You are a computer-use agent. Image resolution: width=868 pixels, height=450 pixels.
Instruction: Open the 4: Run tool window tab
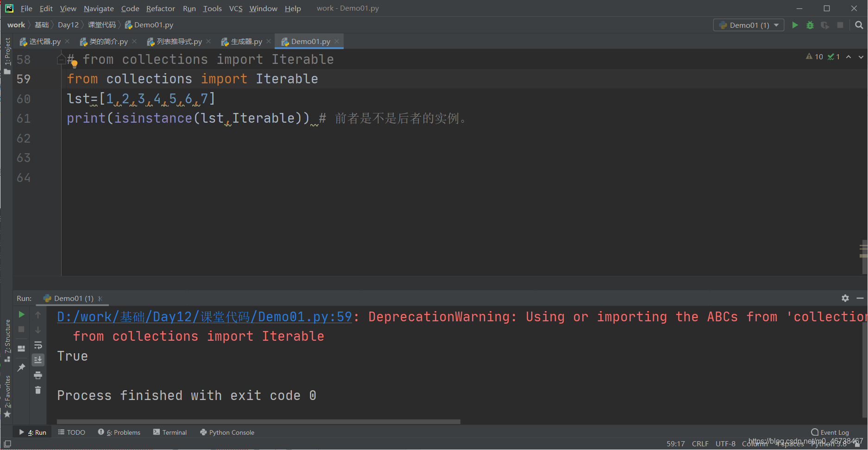coord(33,432)
